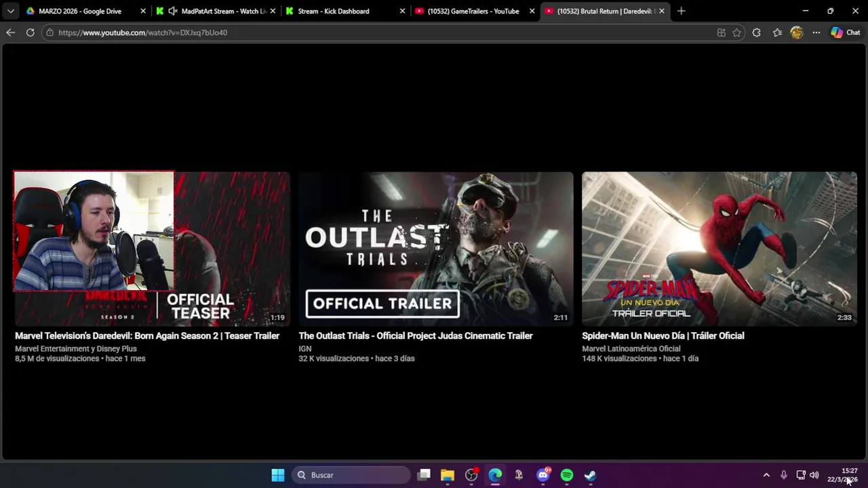Open split screen icon in address bar

pos(722,33)
